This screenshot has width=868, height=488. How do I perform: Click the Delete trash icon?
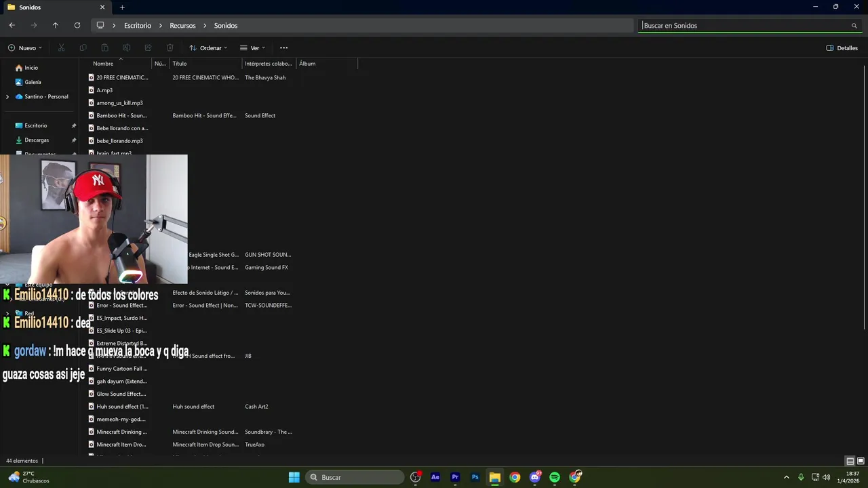(170, 48)
